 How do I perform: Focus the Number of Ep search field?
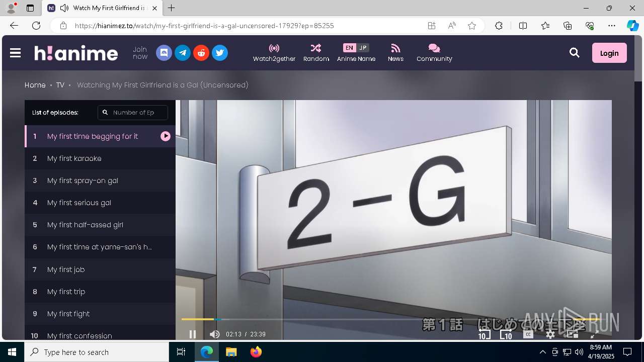point(133,113)
